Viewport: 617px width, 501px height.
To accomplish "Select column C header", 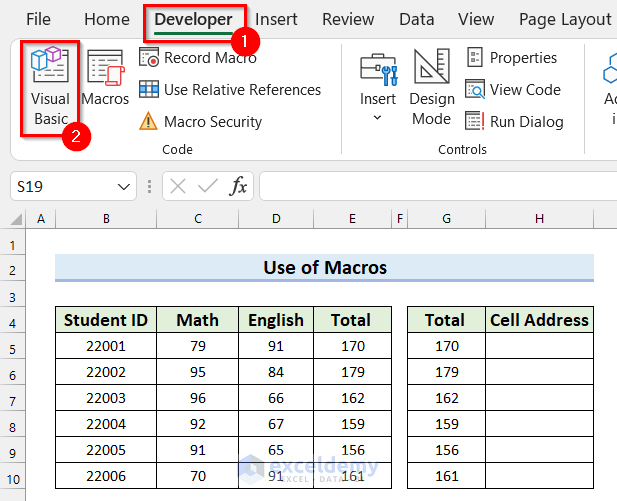I will point(198,219).
